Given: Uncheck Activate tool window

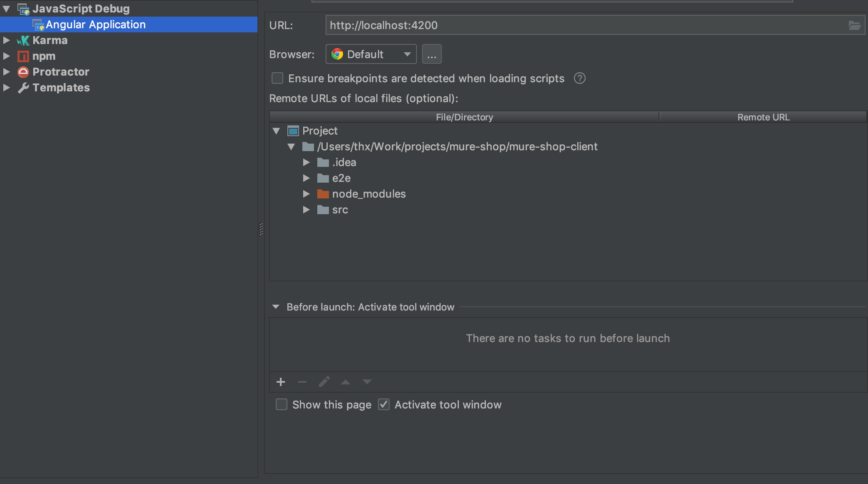Looking at the screenshot, I should [x=384, y=405].
